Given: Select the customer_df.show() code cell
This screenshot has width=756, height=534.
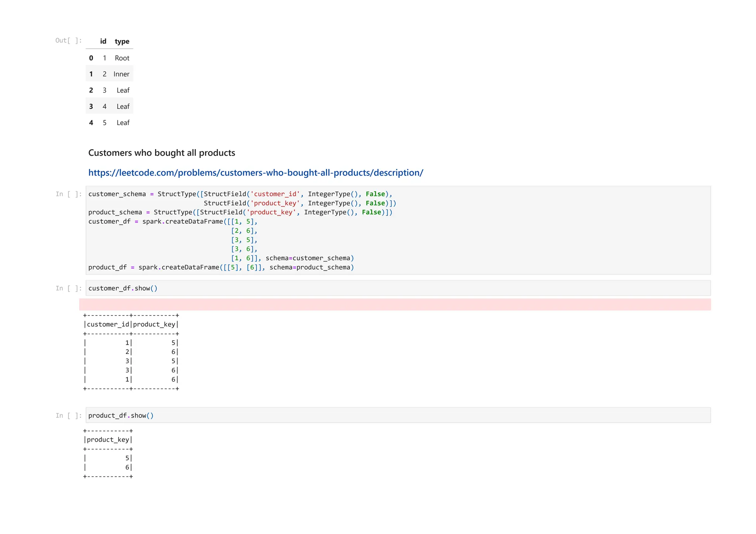Looking at the screenshot, I should point(398,288).
